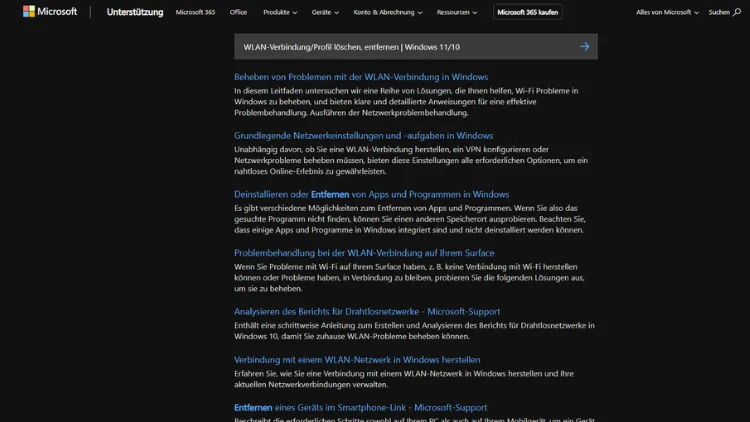The image size is (750, 422).
Task: Open the Konto & Abrechnung dropdown
Action: click(x=387, y=12)
